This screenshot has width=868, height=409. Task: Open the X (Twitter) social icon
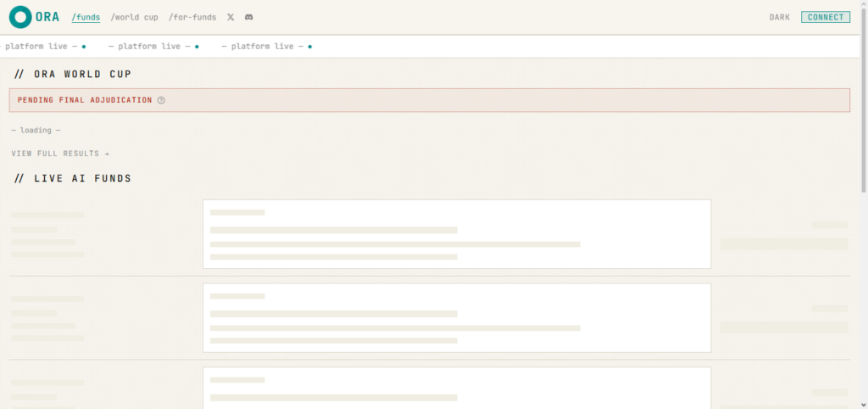(x=231, y=17)
